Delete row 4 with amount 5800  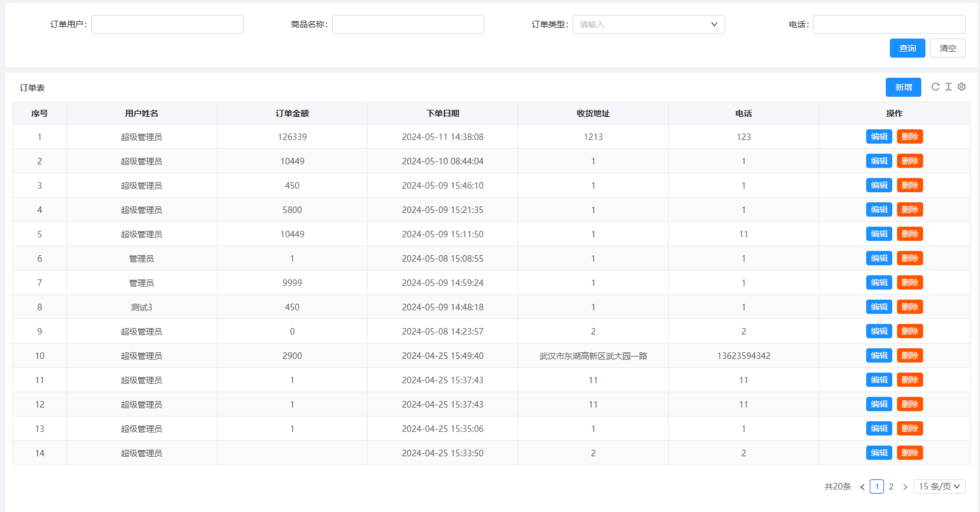click(910, 209)
